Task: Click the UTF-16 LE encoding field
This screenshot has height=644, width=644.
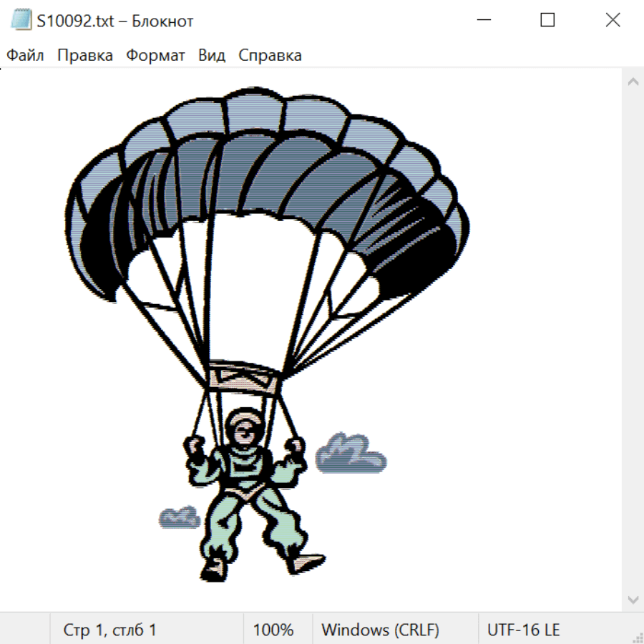Action: [x=523, y=630]
